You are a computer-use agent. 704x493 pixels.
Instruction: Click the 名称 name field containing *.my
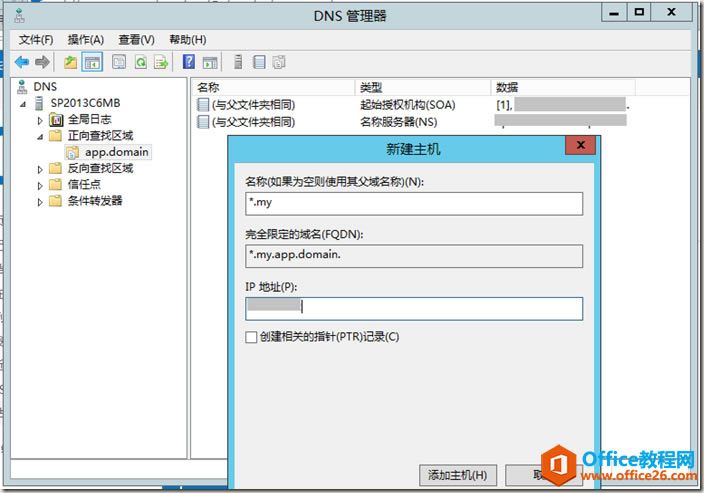coord(414,203)
